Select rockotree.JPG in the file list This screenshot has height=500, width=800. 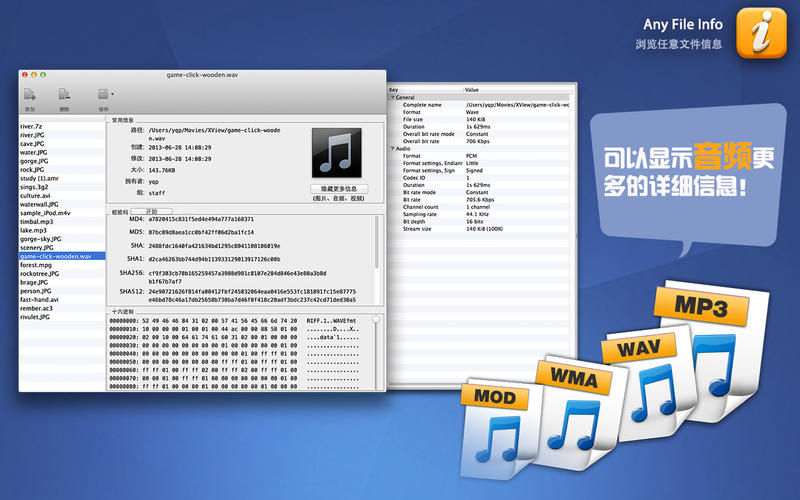pyautogui.click(x=62, y=273)
